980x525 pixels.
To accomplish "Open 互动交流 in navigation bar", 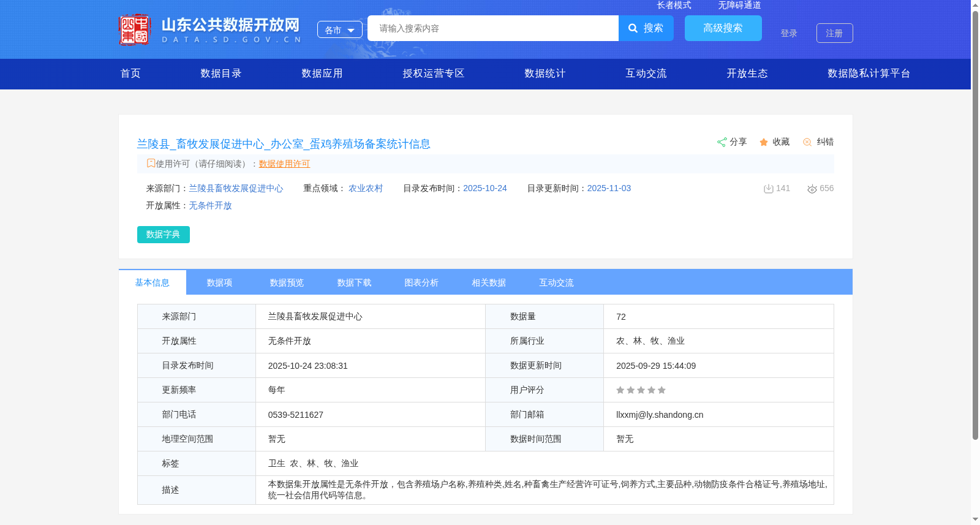I will point(646,74).
